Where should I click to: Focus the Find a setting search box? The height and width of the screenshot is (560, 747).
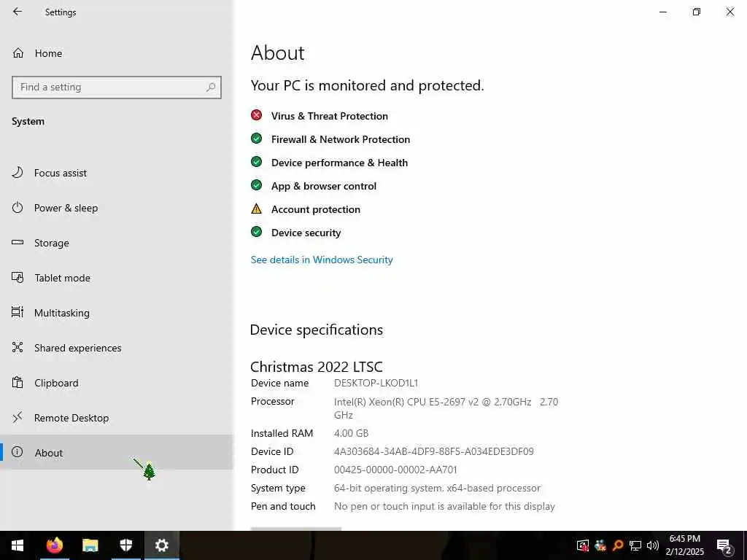coord(117,87)
